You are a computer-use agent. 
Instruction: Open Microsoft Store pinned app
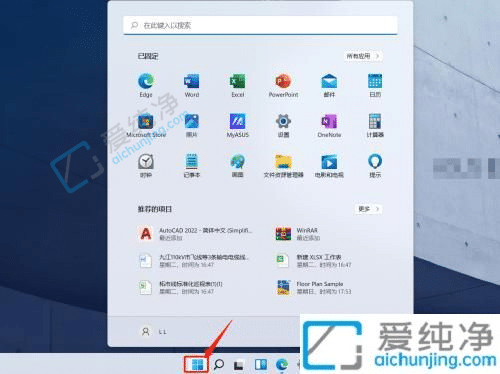click(x=146, y=126)
